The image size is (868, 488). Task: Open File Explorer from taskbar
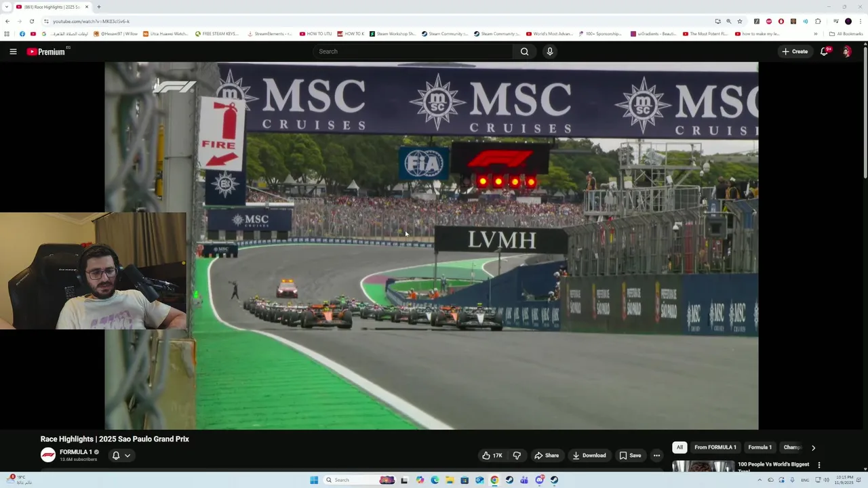450,480
